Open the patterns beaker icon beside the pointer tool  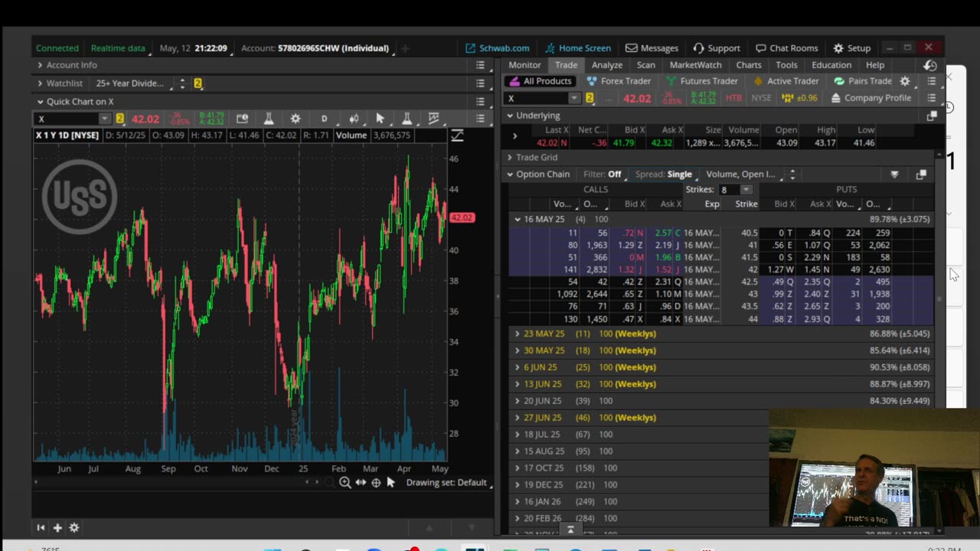pyautogui.click(x=407, y=119)
